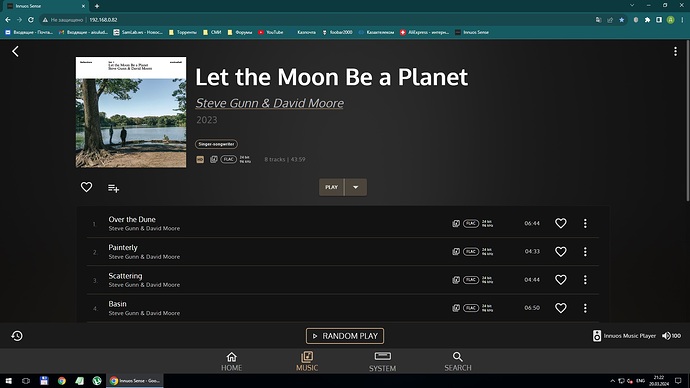Add album to playlist queue icon
This screenshot has height=388, width=690.
[x=114, y=188]
